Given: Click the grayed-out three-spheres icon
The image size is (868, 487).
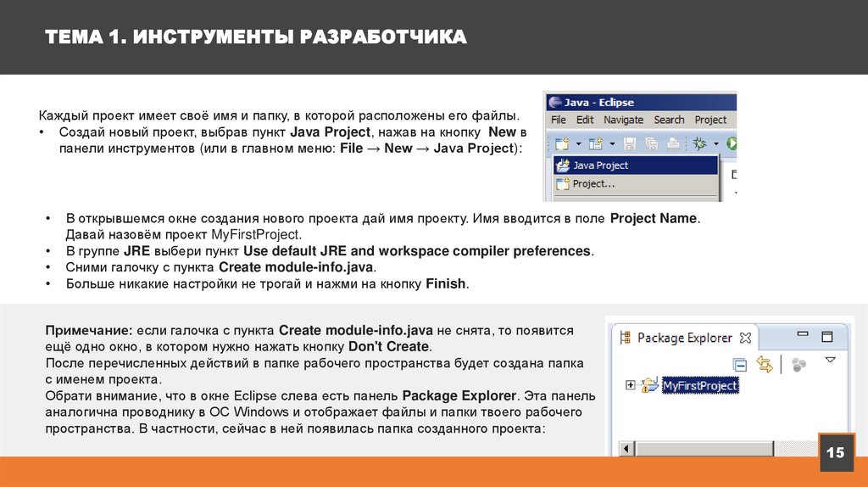Looking at the screenshot, I should tap(798, 365).
